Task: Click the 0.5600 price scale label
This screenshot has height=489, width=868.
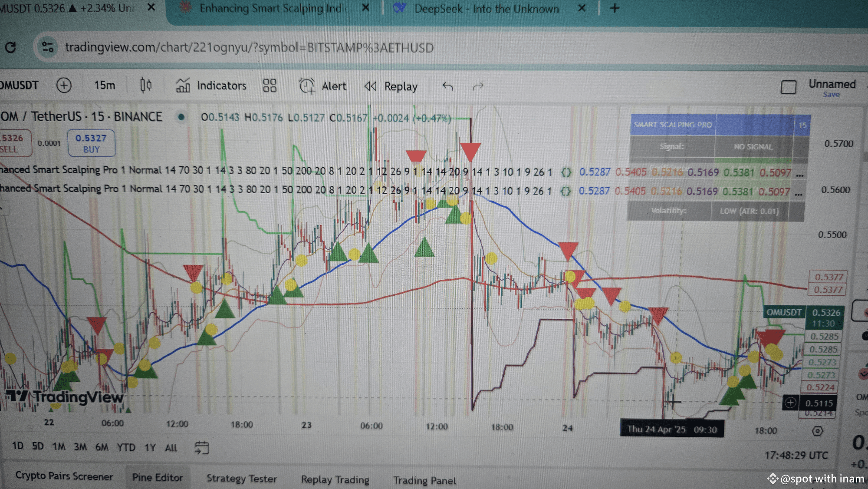Action: click(835, 190)
